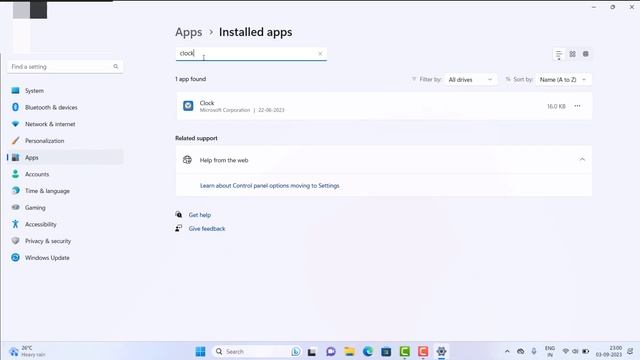The width and height of the screenshot is (640, 360).
Task: Click the search magnifier in Find a setting
Action: [116, 67]
